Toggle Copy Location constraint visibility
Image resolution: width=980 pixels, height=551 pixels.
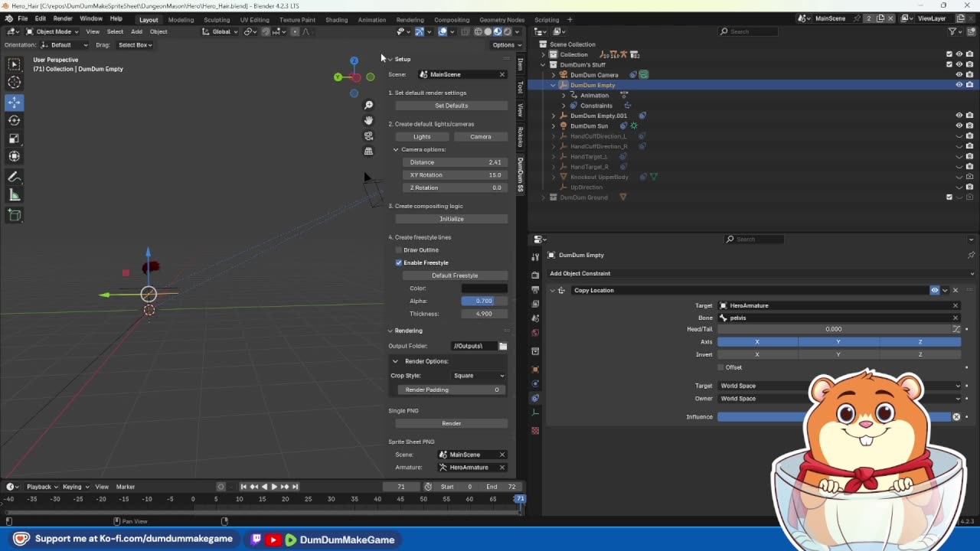coord(935,290)
